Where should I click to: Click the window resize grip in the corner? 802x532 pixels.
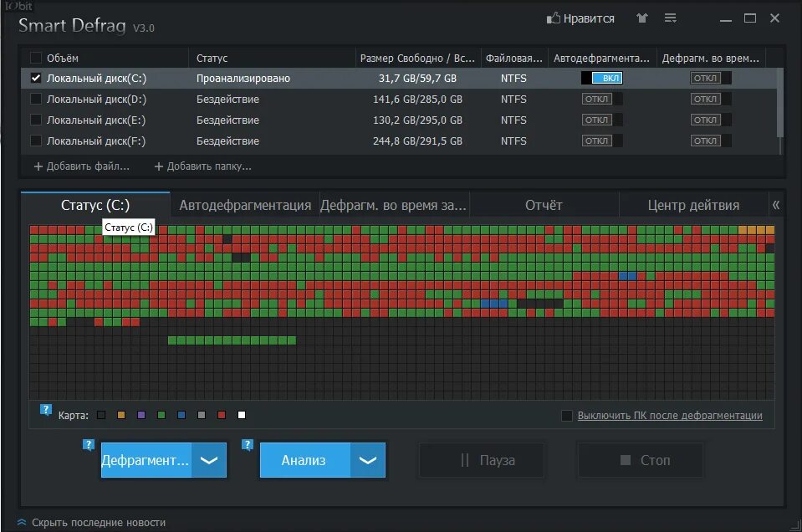795,525
